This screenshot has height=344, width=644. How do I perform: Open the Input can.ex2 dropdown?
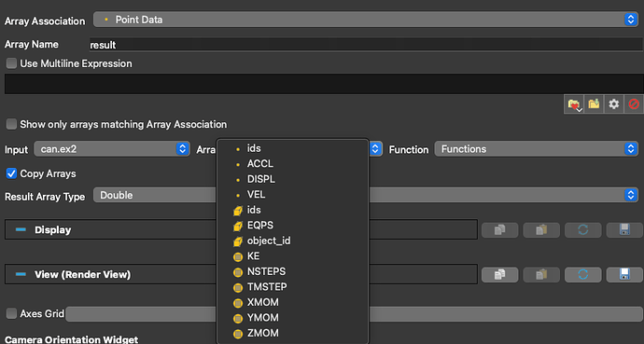pyautogui.click(x=112, y=149)
